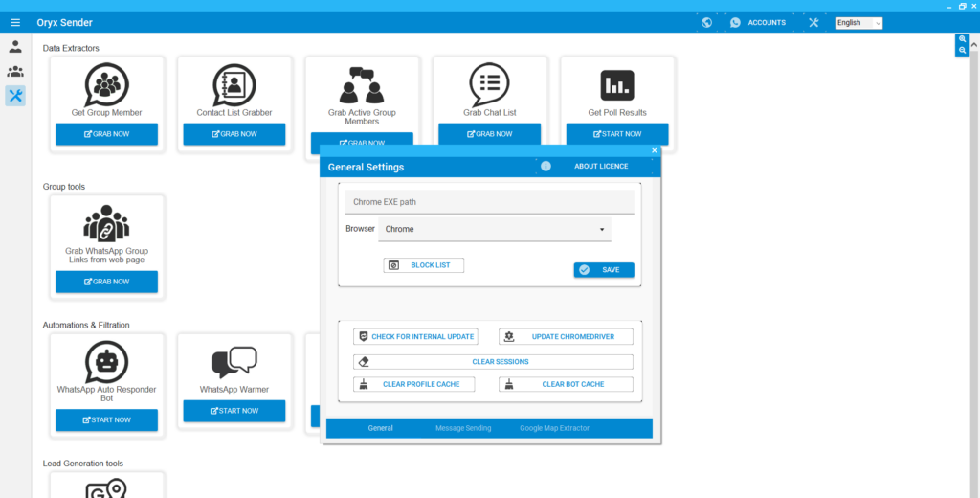Click GRAB NOW under Grab Chat List
This screenshot has width=980, height=498.
489,134
